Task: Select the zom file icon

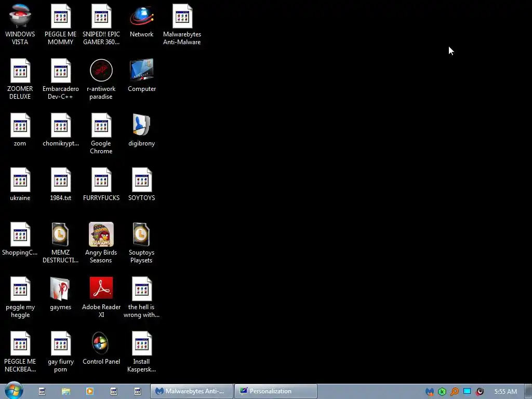Action: (x=20, y=130)
